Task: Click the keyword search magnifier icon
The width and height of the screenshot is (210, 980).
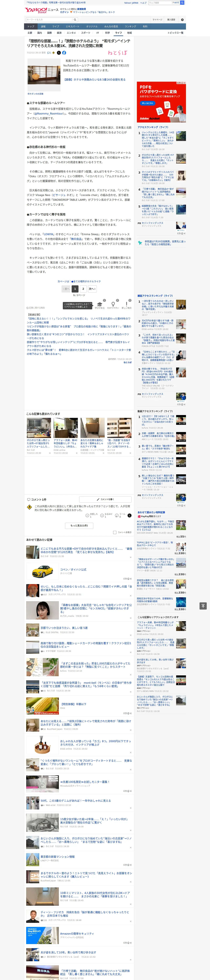Action: (x=75, y=20)
